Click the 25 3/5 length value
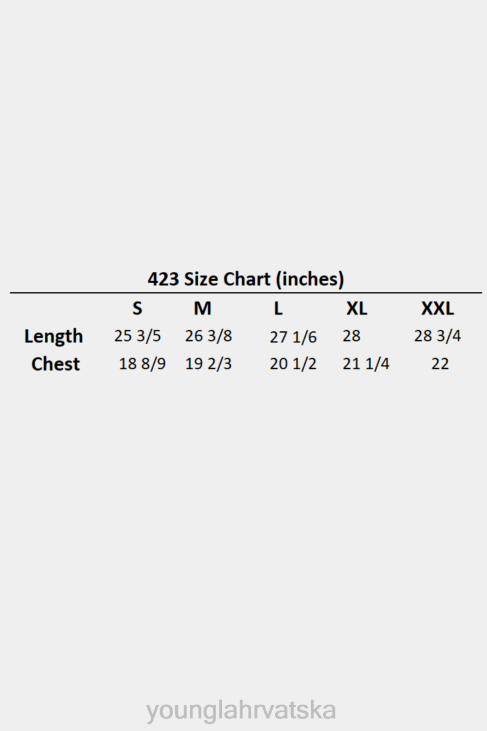 (137, 336)
